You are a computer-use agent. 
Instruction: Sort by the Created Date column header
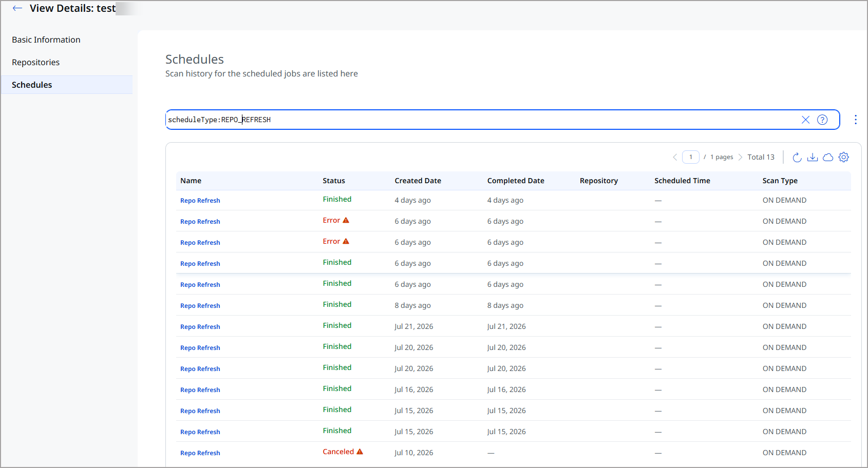pyautogui.click(x=418, y=181)
